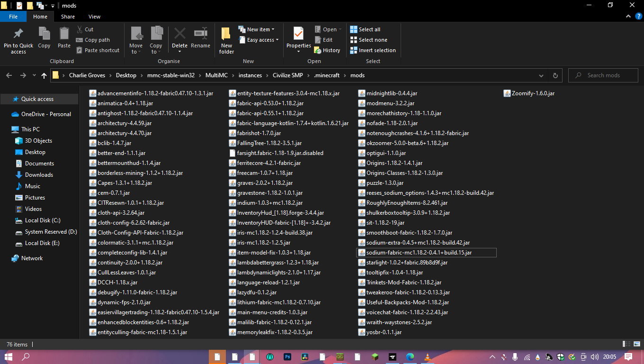Select Origins-1.18.2-1.4.1.jar file
The width and height of the screenshot is (644, 364).
[390, 163]
